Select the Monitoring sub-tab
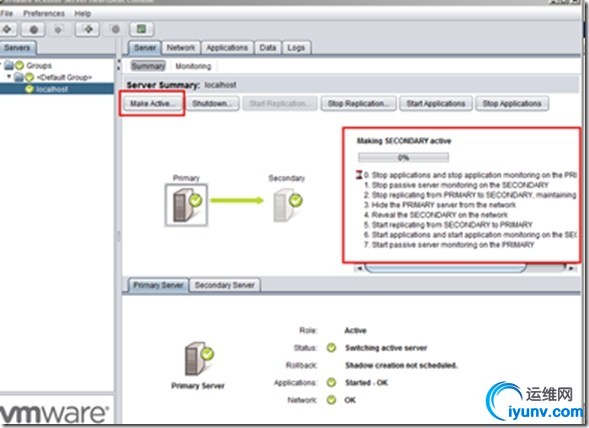 coord(193,66)
